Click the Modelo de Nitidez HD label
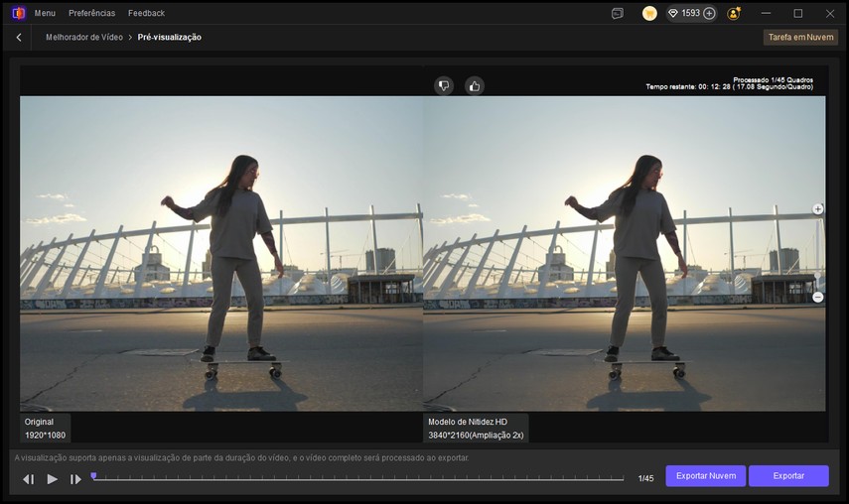This screenshot has width=849, height=504. (476, 429)
